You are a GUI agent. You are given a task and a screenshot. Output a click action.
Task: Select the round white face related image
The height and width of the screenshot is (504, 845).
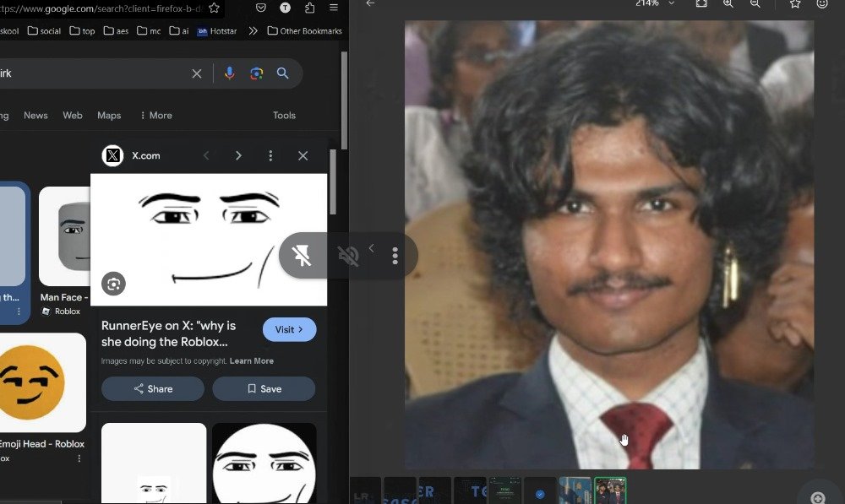(264, 463)
